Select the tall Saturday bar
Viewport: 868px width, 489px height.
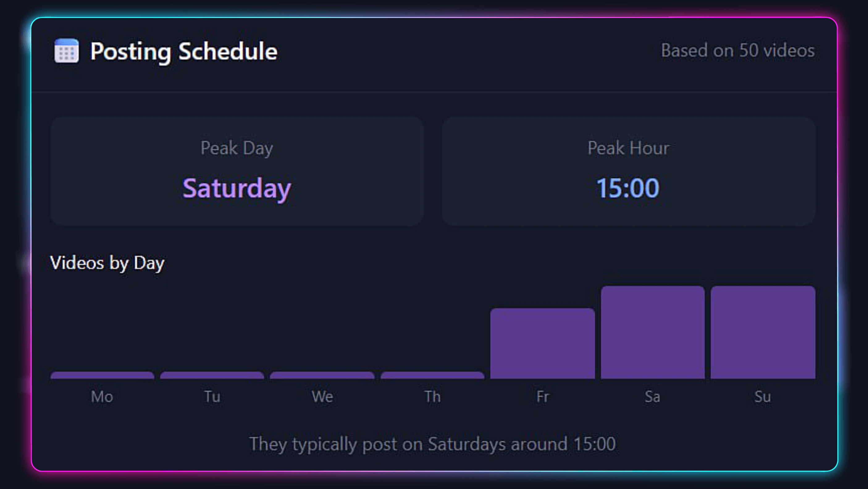point(652,332)
